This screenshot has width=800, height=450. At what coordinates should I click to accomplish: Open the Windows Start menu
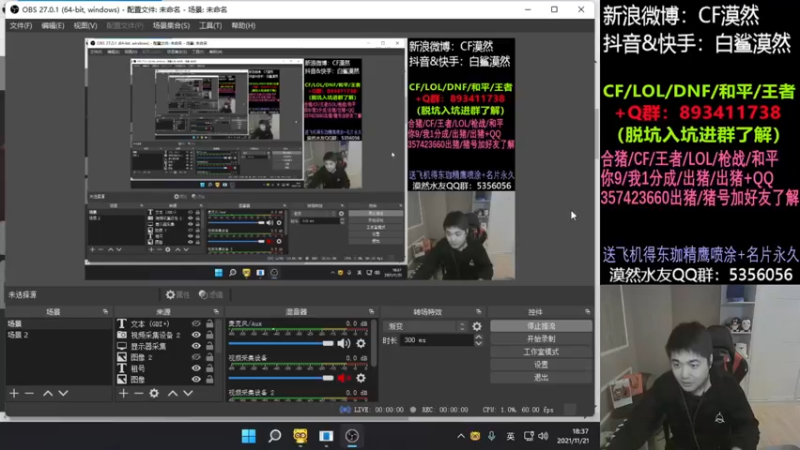248,436
